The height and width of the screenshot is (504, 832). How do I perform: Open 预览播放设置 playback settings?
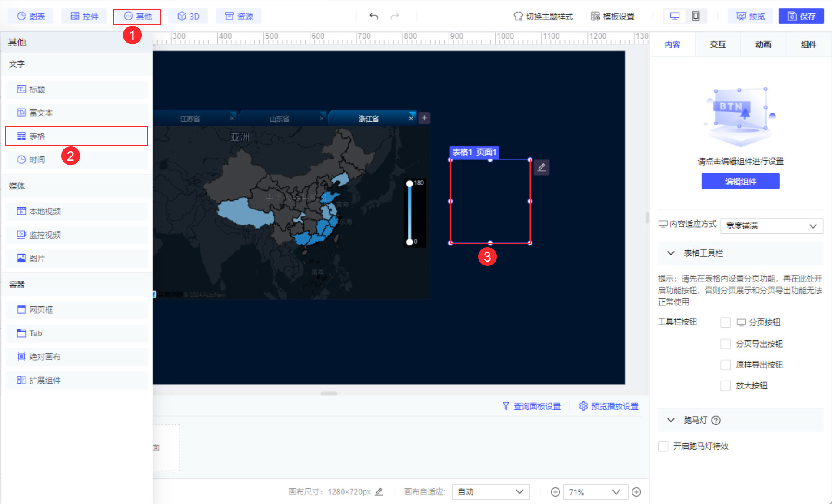(609, 406)
